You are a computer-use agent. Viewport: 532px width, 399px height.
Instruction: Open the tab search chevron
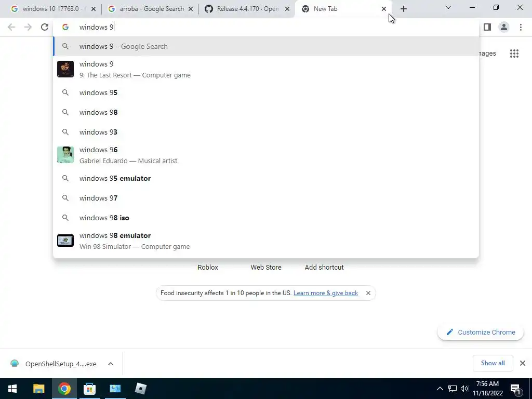point(448,7)
